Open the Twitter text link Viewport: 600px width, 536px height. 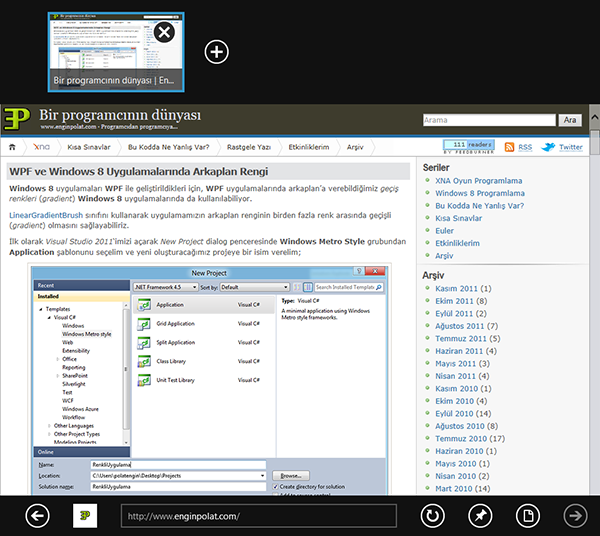[x=571, y=147]
